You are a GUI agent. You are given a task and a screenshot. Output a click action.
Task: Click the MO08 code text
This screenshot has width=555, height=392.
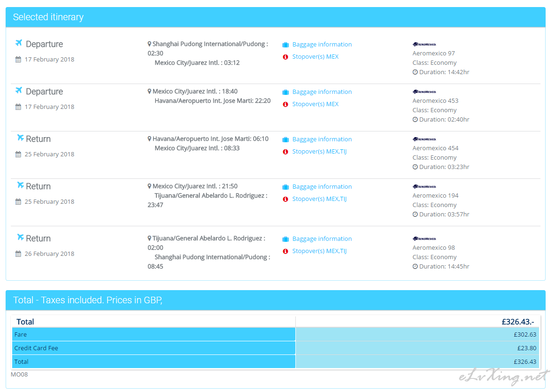point(19,374)
